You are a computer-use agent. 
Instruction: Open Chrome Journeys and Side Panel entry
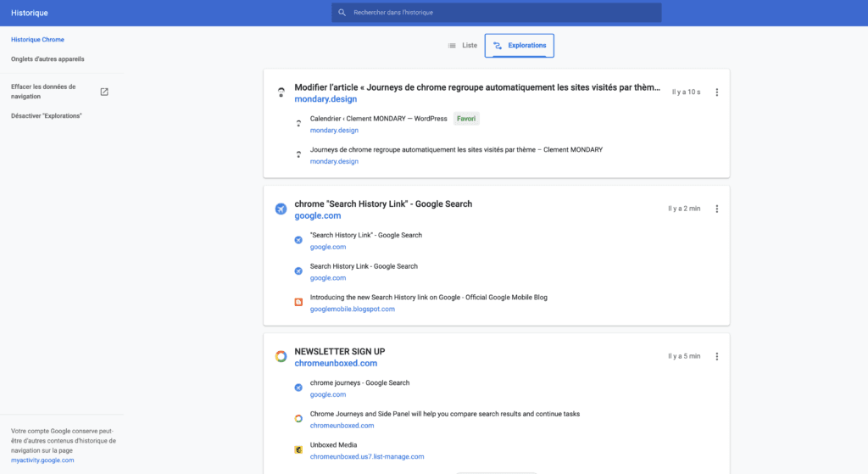coord(444,414)
